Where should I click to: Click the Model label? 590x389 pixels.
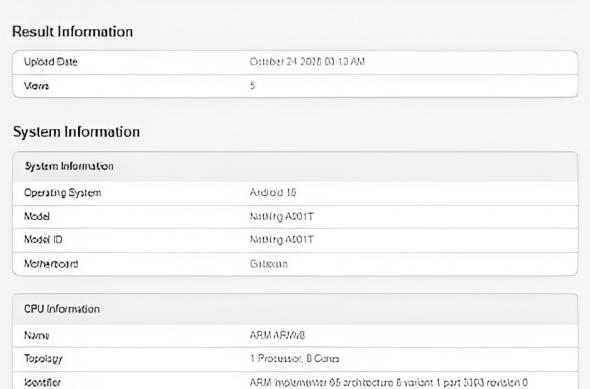coord(36,216)
